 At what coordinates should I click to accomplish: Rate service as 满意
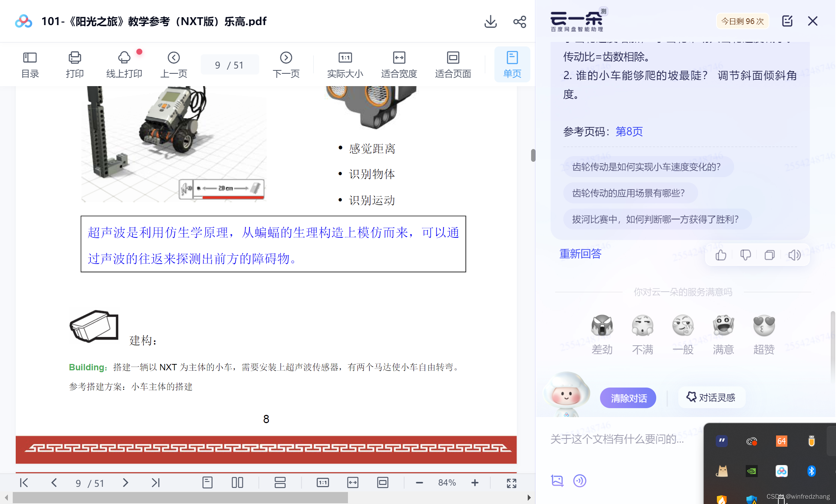click(723, 334)
